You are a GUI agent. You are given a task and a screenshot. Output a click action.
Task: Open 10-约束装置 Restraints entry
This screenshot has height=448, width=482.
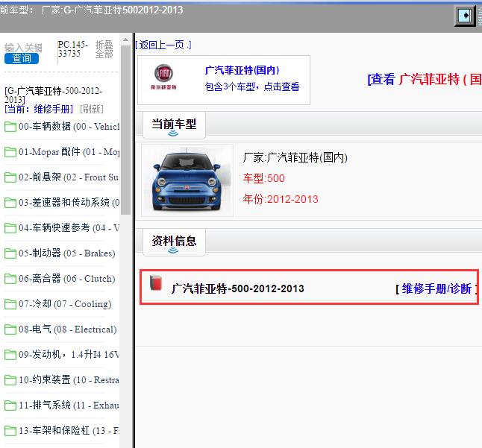pyautogui.click(x=69, y=380)
